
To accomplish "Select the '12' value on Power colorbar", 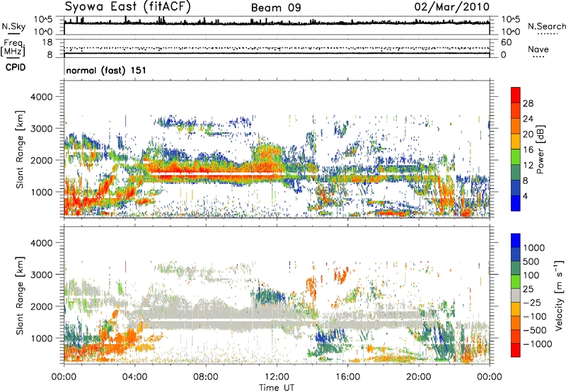I will pyautogui.click(x=528, y=166).
